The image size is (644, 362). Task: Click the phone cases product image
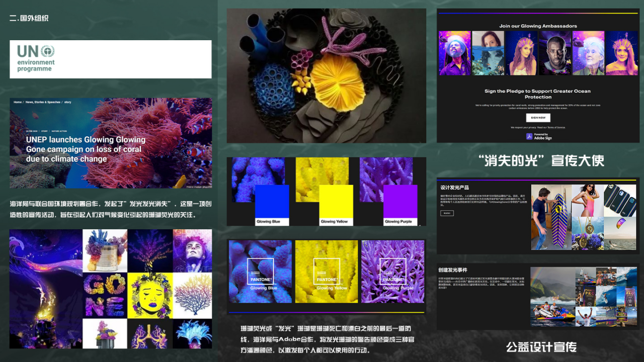[620, 200]
